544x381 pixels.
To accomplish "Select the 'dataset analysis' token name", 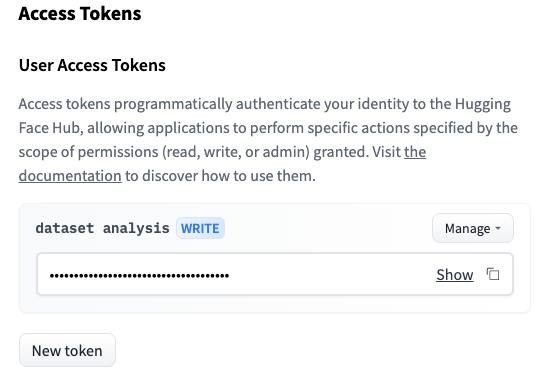I will click(102, 228).
